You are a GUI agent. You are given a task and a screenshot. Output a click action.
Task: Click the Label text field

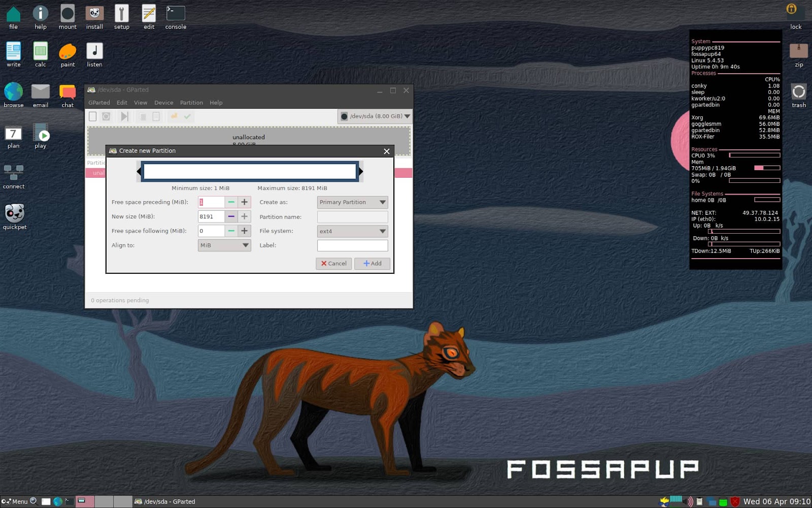point(352,245)
